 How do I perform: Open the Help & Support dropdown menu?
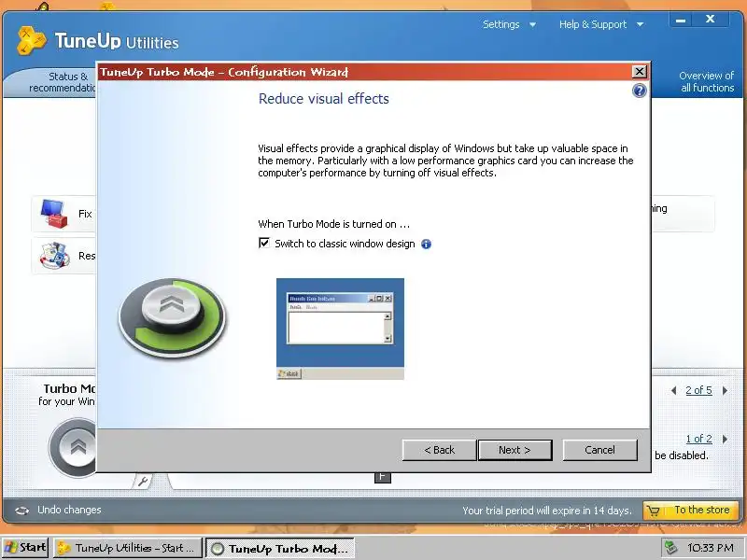pos(600,24)
